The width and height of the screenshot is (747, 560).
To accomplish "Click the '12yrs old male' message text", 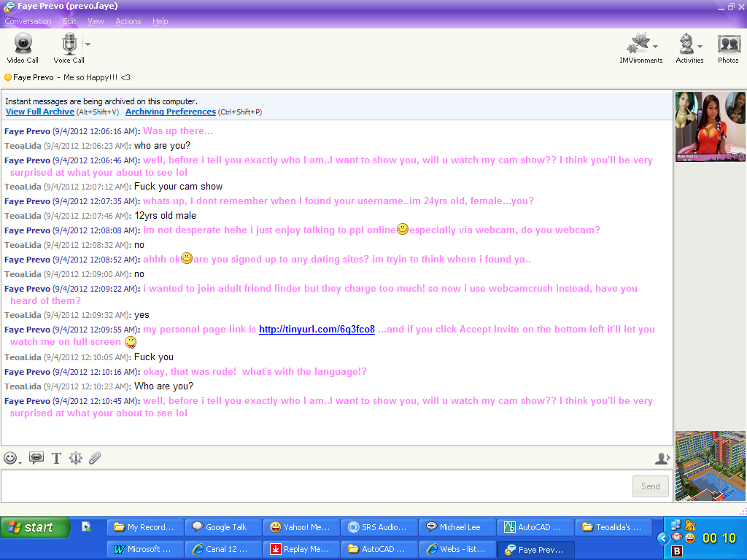I will [165, 216].
